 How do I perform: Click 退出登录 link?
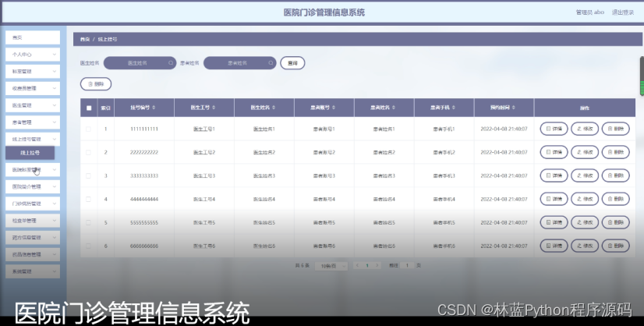pyautogui.click(x=623, y=12)
